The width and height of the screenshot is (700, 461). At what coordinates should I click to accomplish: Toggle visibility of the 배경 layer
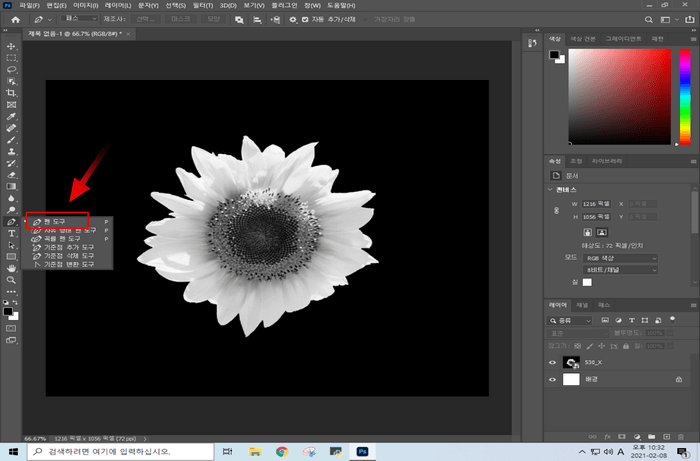pyautogui.click(x=552, y=380)
